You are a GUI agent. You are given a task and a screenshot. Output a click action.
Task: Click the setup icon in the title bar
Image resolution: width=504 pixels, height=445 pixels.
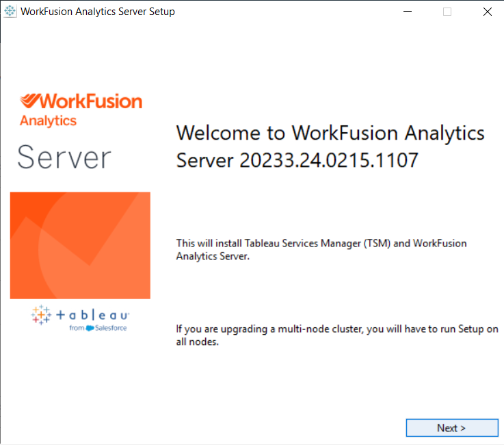[10, 11]
